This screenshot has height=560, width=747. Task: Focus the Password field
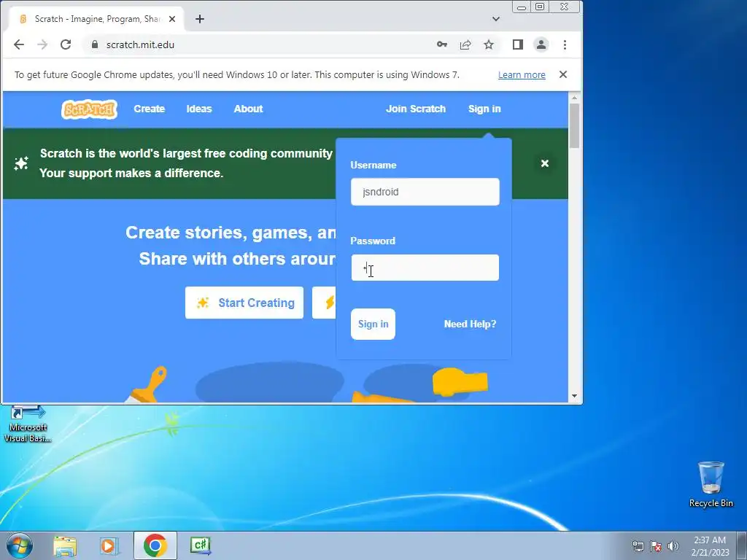tap(425, 268)
